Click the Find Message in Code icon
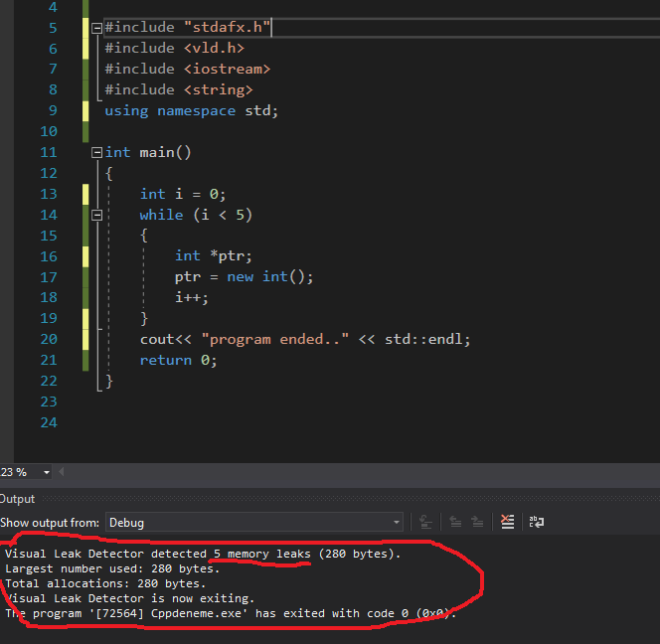 coord(425,522)
